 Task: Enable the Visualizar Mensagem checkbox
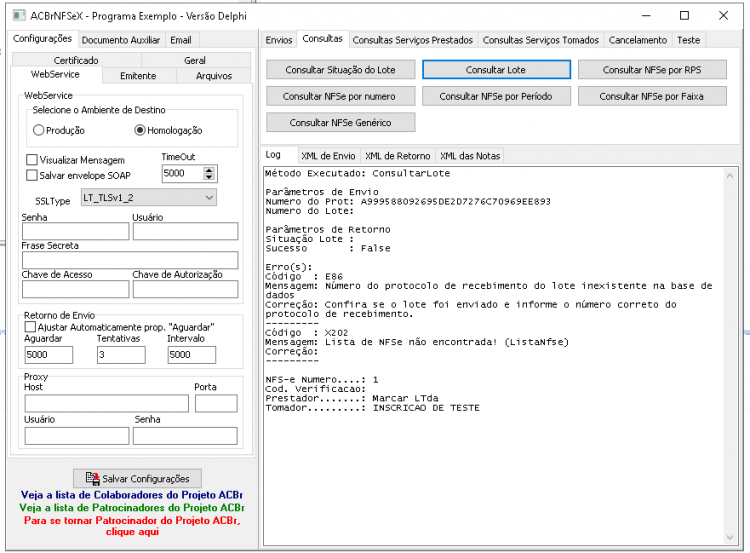pyautogui.click(x=32, y=160)
